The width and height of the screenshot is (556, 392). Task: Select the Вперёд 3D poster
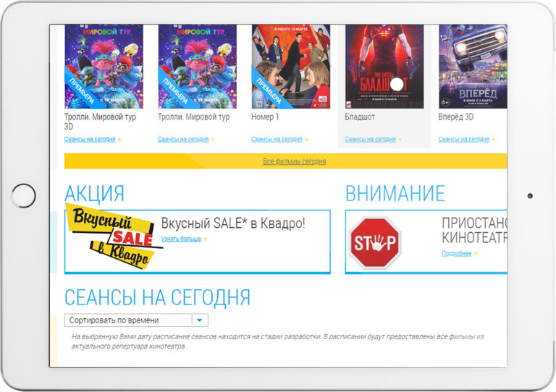coord(472,66)
